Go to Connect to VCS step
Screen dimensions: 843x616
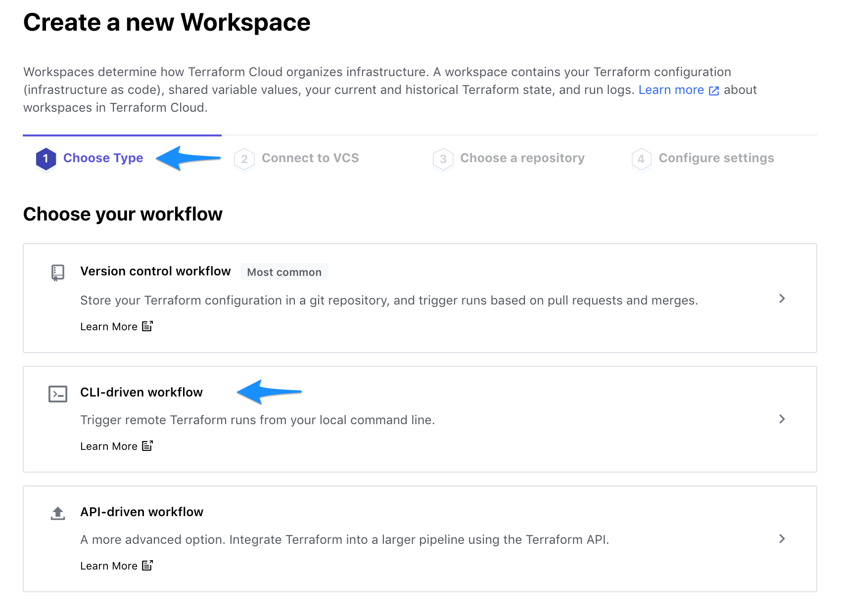[310, 158]
